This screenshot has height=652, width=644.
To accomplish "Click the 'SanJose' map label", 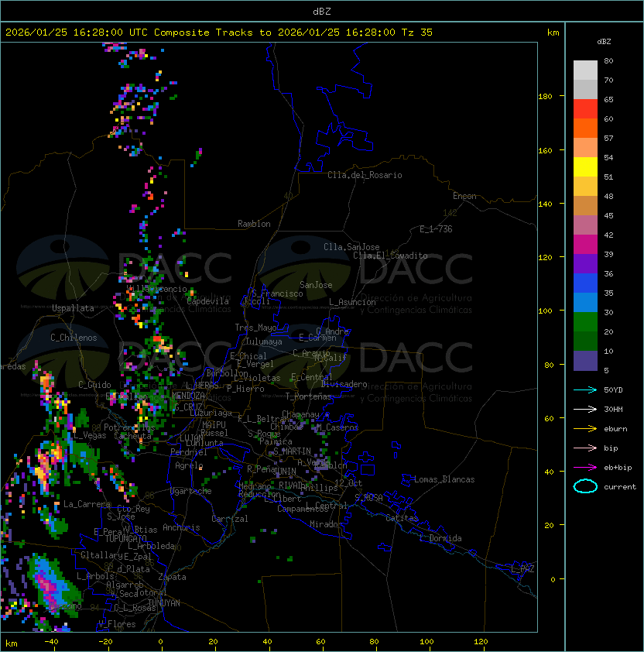I will (316, 285).
